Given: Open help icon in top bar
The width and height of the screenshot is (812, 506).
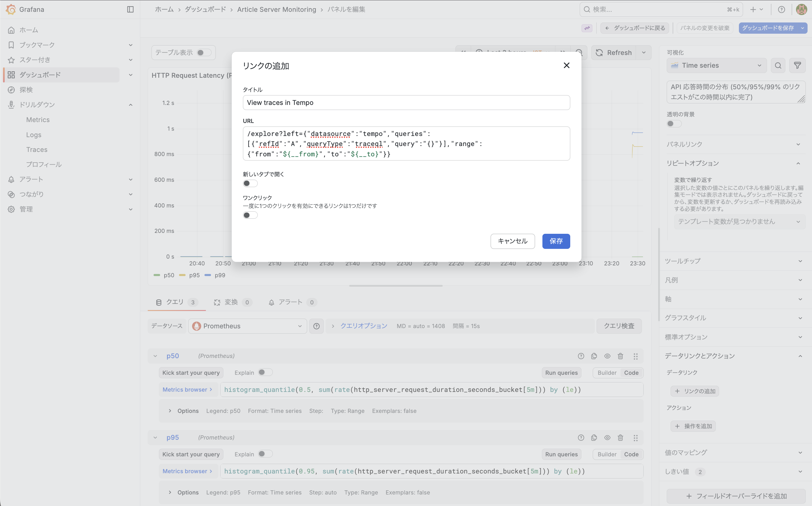Looking at the screenshot, I should click(x=781, y=9).
